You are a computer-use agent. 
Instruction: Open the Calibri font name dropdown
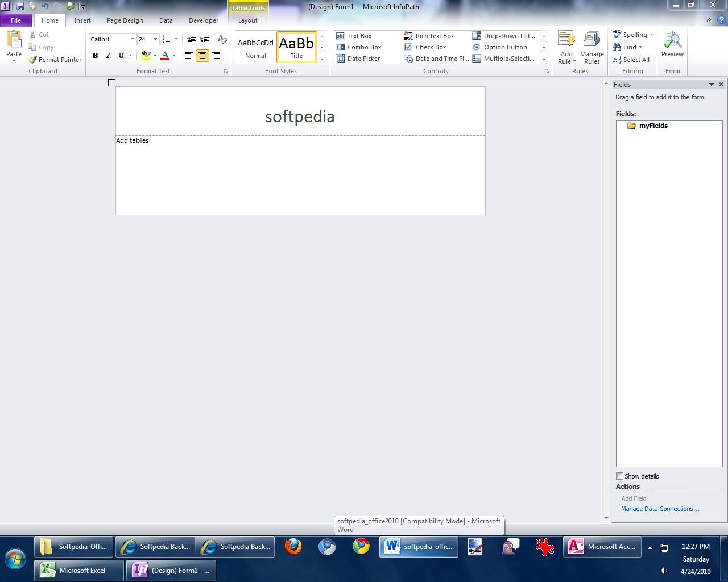(x=133, y=39)
